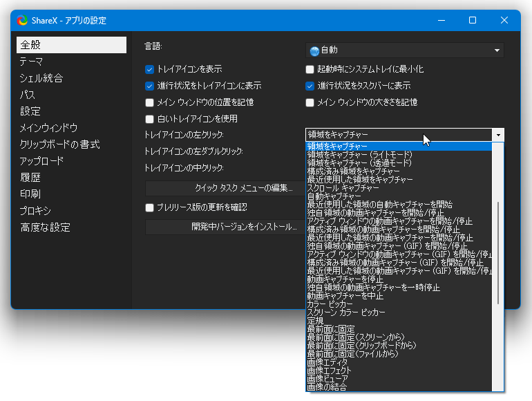Enable 起動時にシステムトレイに最小化 checkbox
The height and width of the screenshot is (401, 532).
tap(310, 69)
